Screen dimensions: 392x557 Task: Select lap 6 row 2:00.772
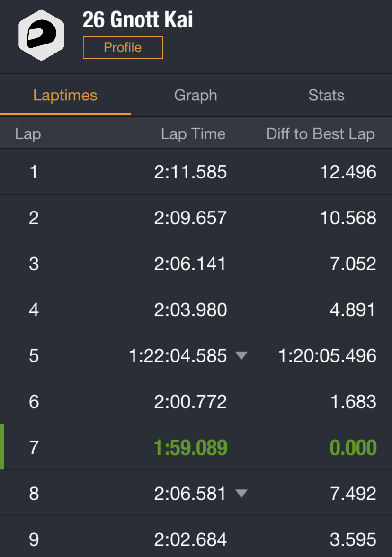click(190, 402)
